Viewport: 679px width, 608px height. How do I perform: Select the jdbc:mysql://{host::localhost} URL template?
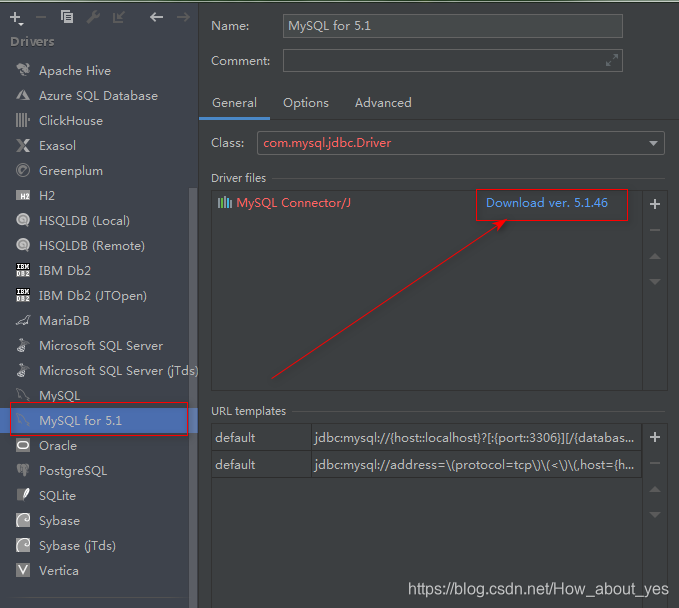click(x=475, y=437)
